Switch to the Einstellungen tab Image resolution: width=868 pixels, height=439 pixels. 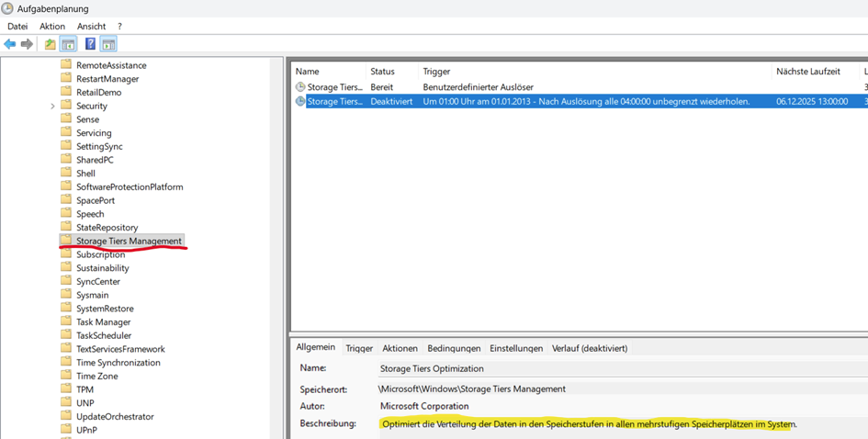click(516, 348)
